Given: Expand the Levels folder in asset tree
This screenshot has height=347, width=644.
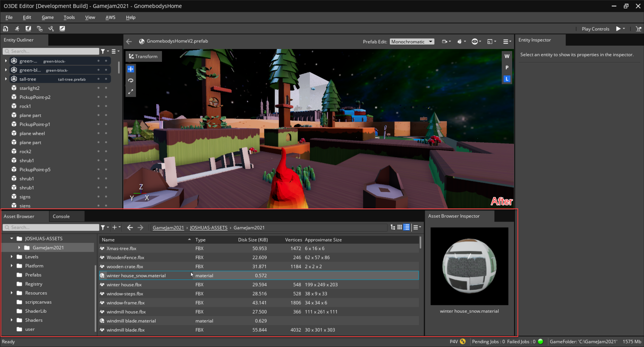Looking at the screenshot, I should pyautogui.click(x=12, y=257).
